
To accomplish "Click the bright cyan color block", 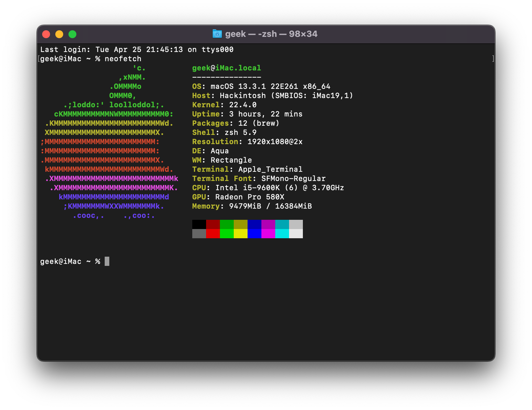I will point(282,234).
